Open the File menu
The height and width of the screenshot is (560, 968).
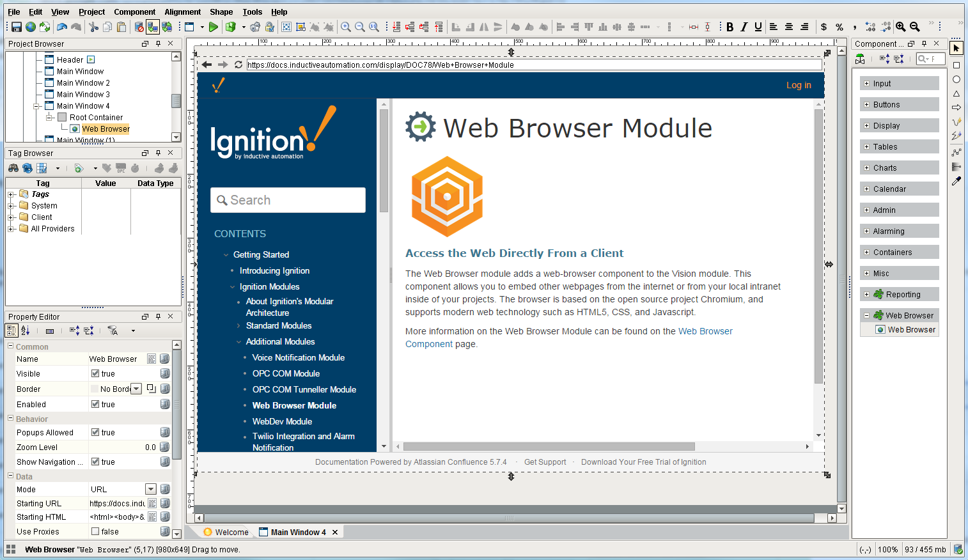click(x=14, y=12)
